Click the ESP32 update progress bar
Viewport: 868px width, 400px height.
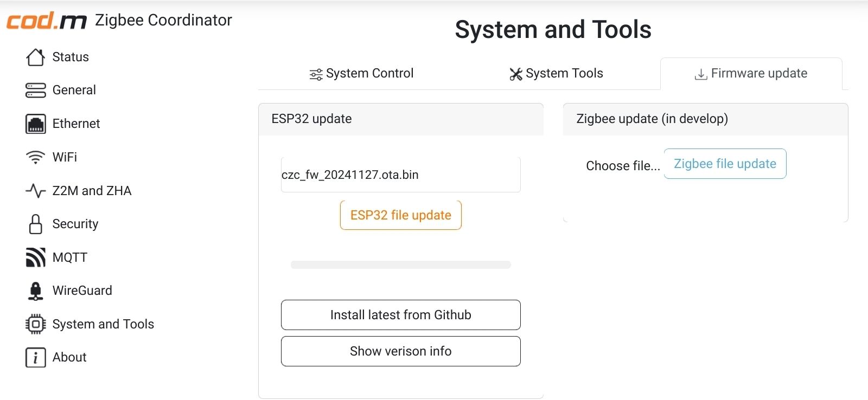[x=400, y=265]
